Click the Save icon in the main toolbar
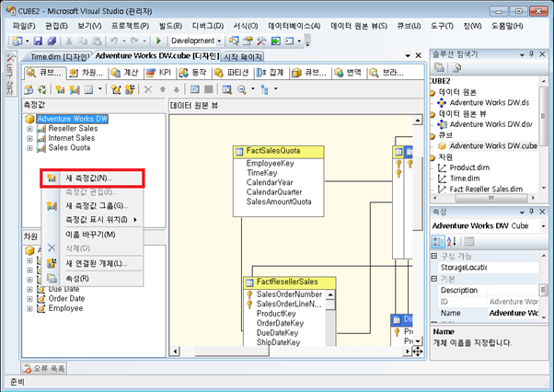554x392 pixels. [38, 41]
